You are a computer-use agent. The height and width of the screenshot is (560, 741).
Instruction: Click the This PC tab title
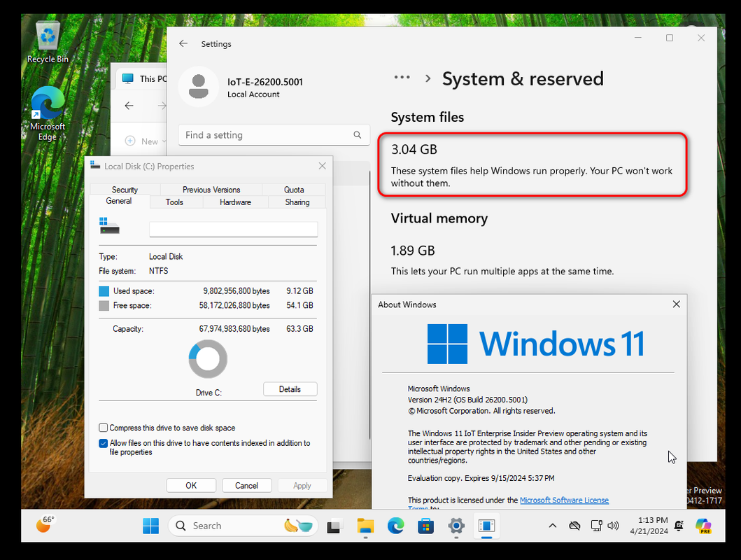pyautogui.click(x=153, y=79)
